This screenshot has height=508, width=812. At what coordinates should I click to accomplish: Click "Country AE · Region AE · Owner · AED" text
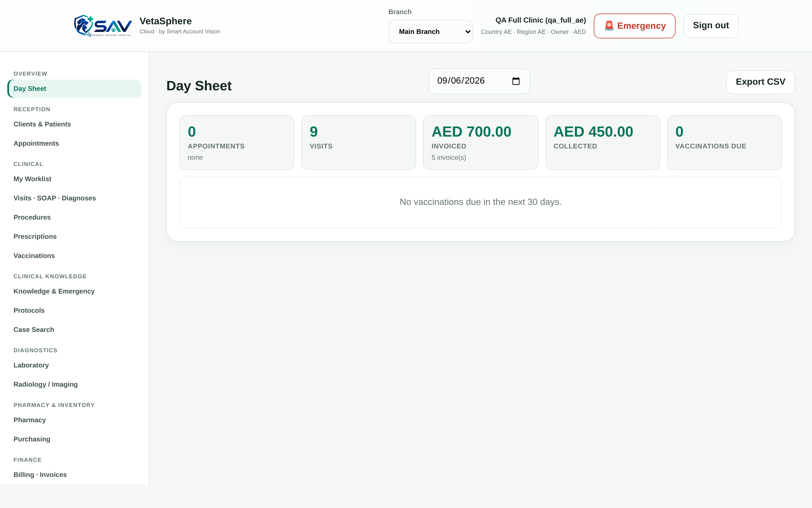[533, 32]
